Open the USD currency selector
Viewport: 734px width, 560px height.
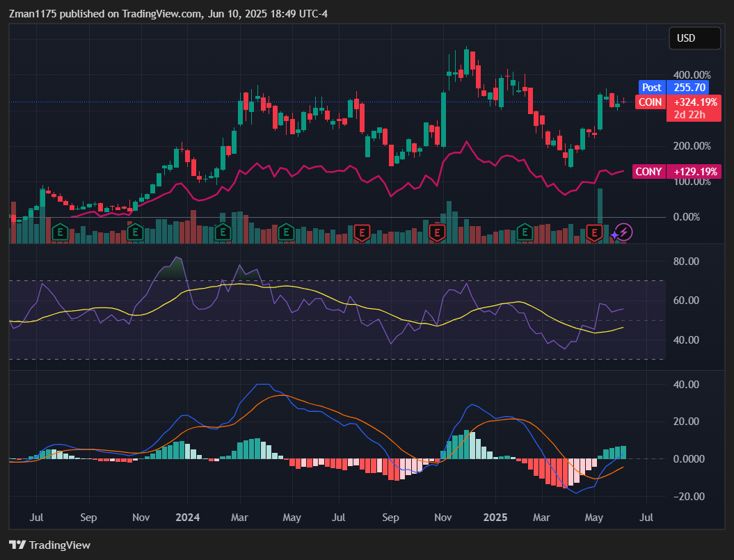click(694, 38)
